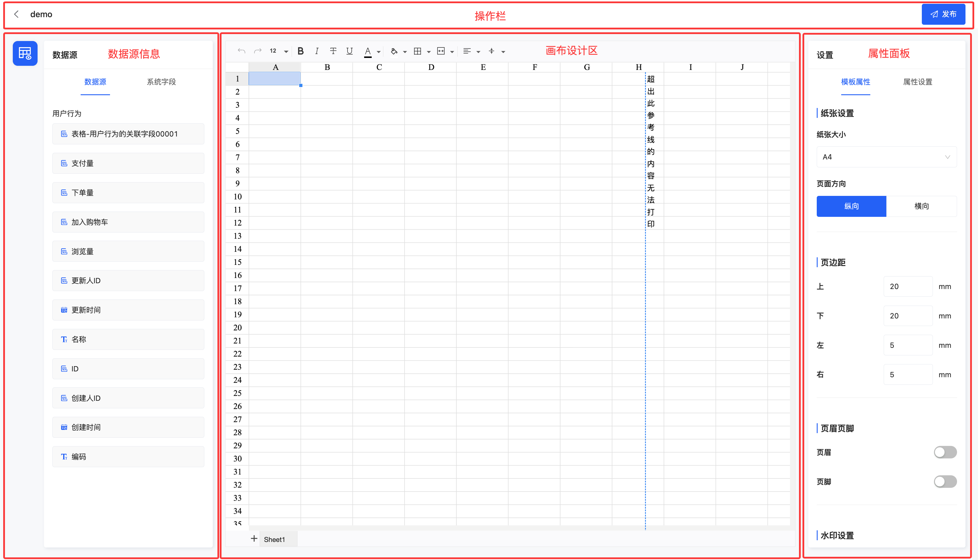978x560 pixels.
Task: Click the 支付量 data field
Action: (x=128, y=164)
